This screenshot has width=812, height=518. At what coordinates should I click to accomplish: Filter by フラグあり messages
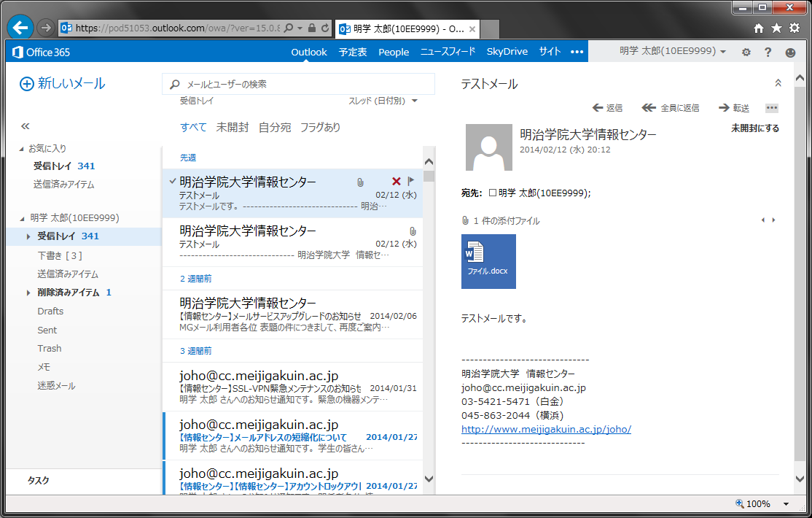(320, 128)
